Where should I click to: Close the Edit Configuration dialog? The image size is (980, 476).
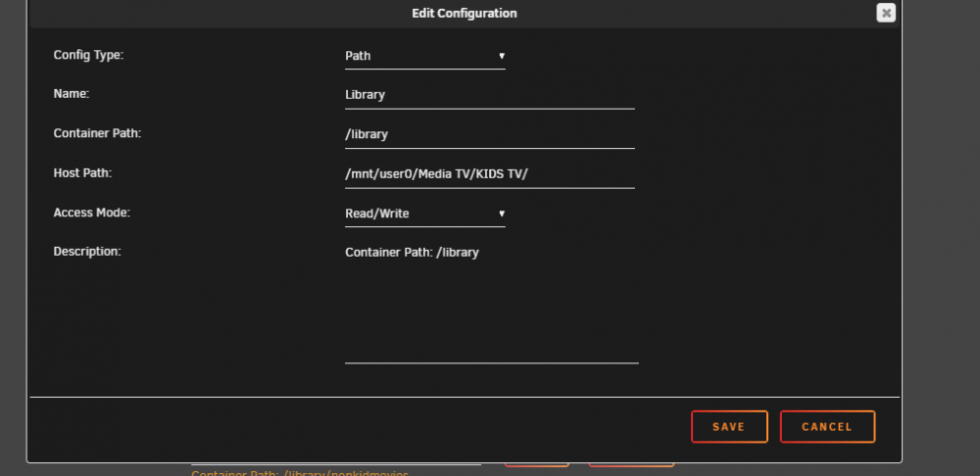tap(886, 13)
